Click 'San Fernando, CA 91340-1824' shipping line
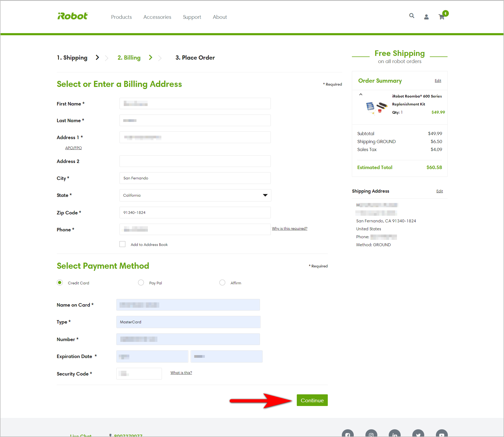 click(386, 221)
